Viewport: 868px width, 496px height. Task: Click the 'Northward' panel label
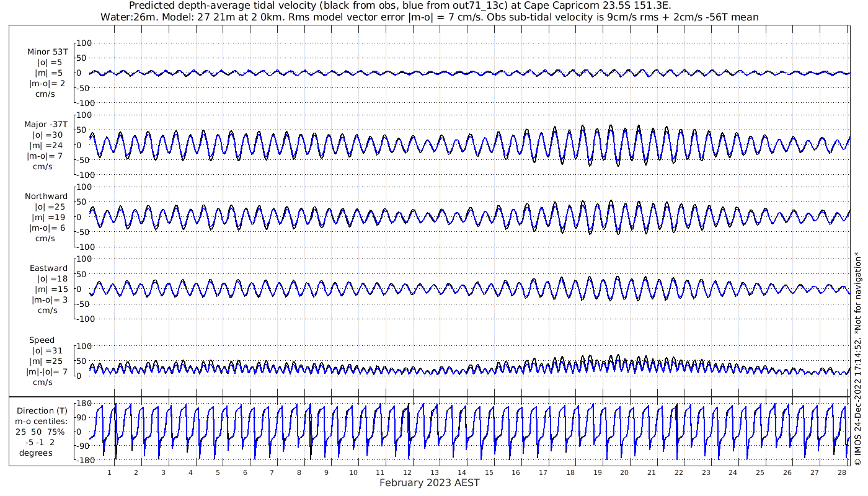pos(46,196)
